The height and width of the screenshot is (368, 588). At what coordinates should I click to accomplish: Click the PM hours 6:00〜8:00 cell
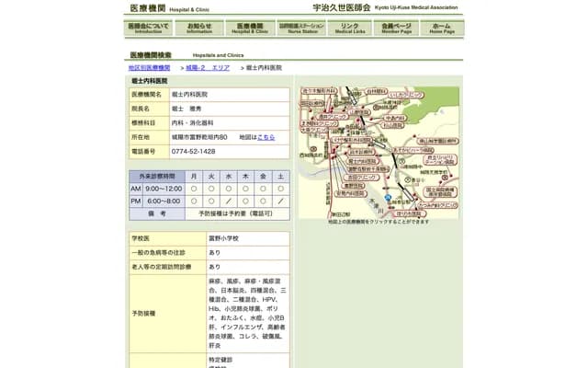coord(164,201)
